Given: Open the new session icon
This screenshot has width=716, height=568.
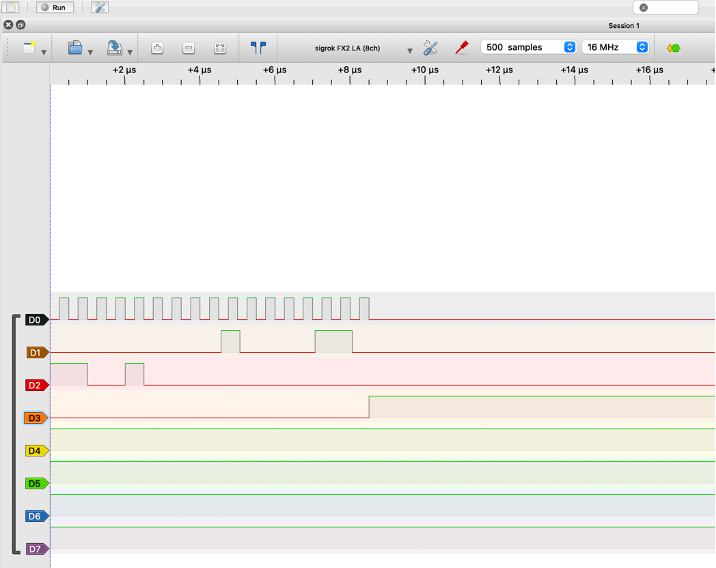Looking at the screenshot, I should 29,47.
